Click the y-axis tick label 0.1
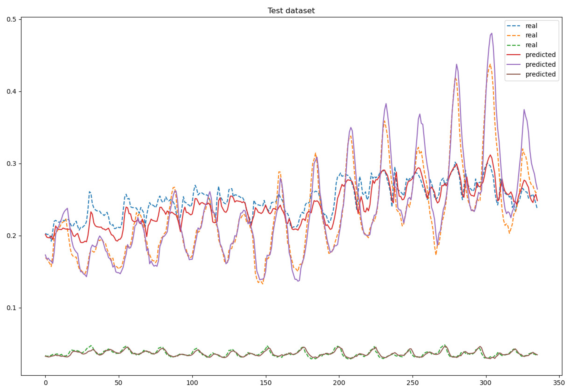The height and width of the screenshot is (392, 570). (x=12, y=308)
